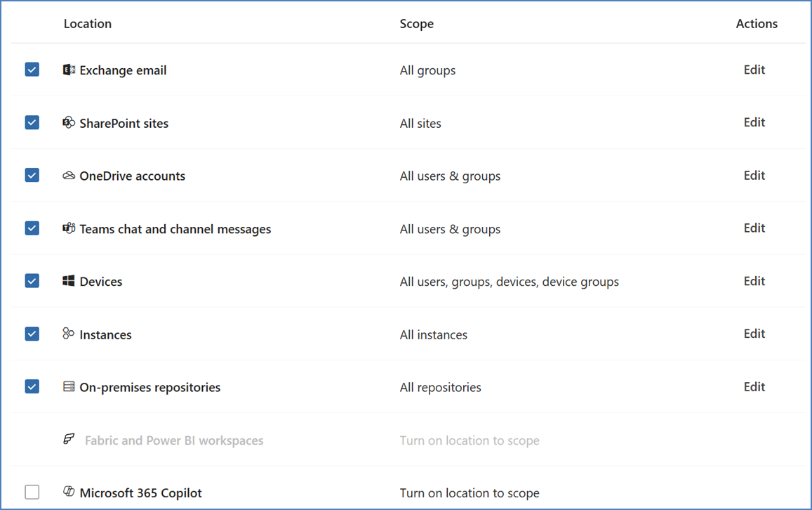This screenshot has height=510, width=812.
Task: Click the SharePoint sites icon
Action: point(69,123)
